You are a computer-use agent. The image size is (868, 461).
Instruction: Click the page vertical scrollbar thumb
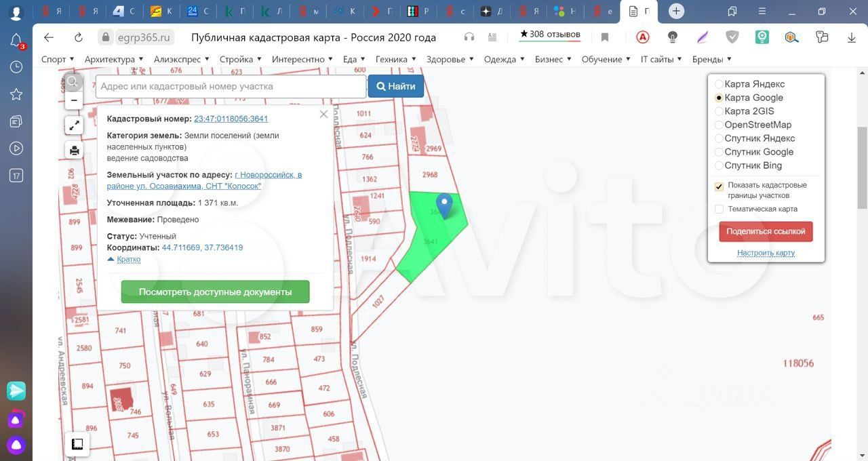pos(863,167)
